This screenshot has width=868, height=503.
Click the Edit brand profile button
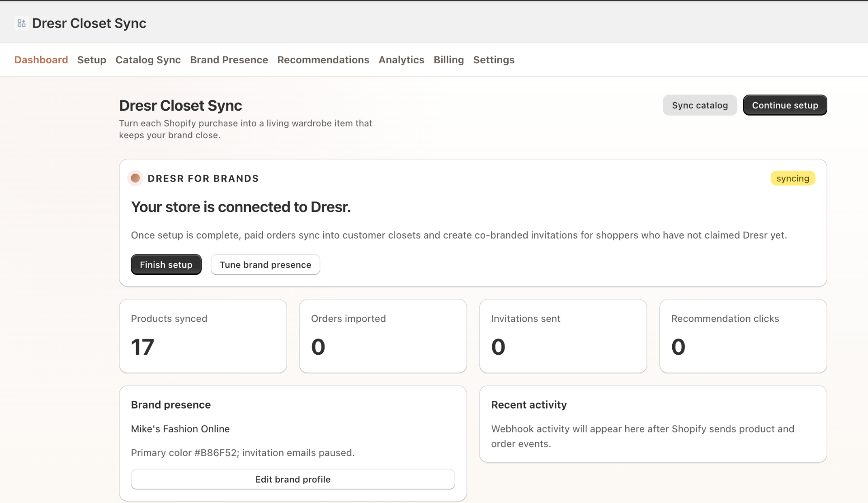tap(293, 479)
